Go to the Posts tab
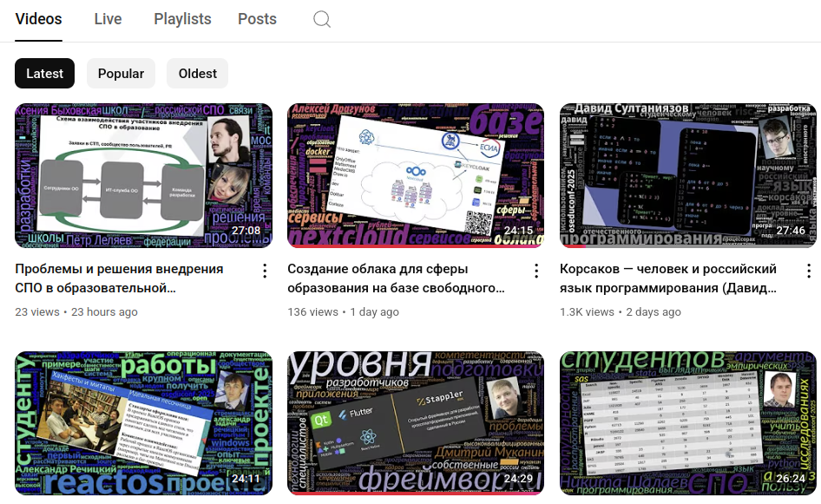821x504 pixels. (257, 19)
